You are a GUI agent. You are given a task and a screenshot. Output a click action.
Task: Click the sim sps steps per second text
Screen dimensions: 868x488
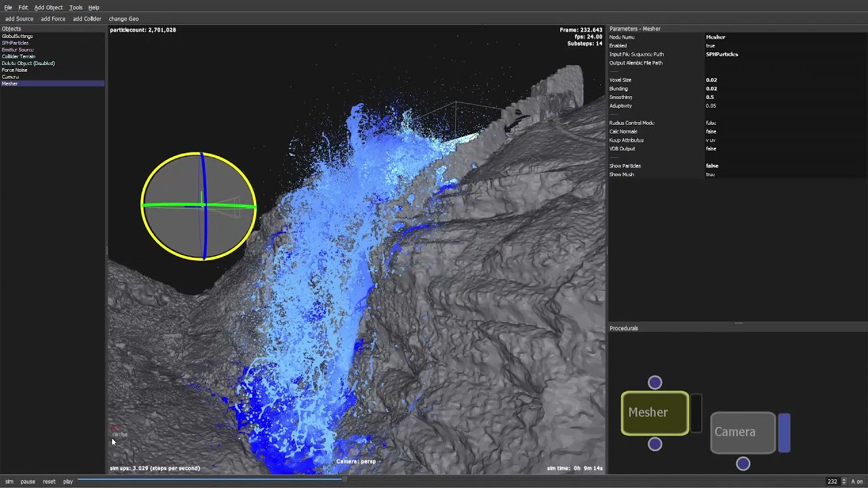(155, 468)
